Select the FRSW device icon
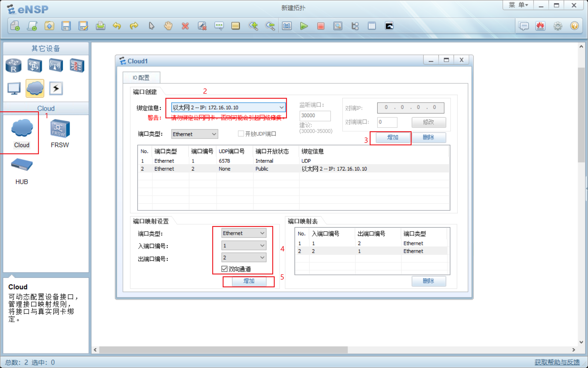The height and width of the screenshot is (368, 588). pos(60,128)
